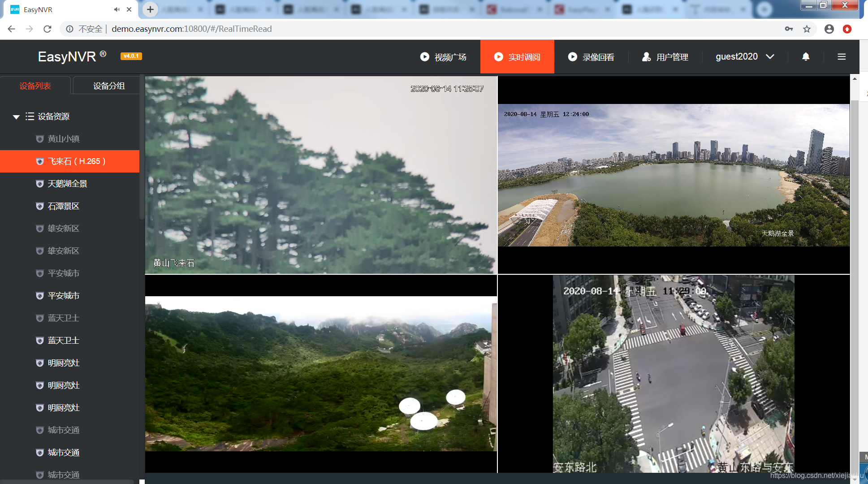
Task: Expand the page info icon in address bar
Action: point(69,29)
